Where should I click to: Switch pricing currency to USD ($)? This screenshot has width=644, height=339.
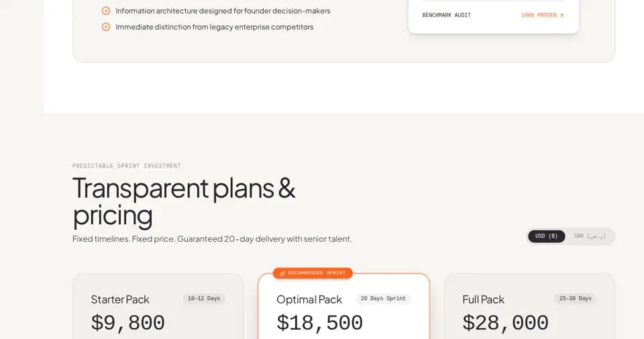tap(546, 236)
